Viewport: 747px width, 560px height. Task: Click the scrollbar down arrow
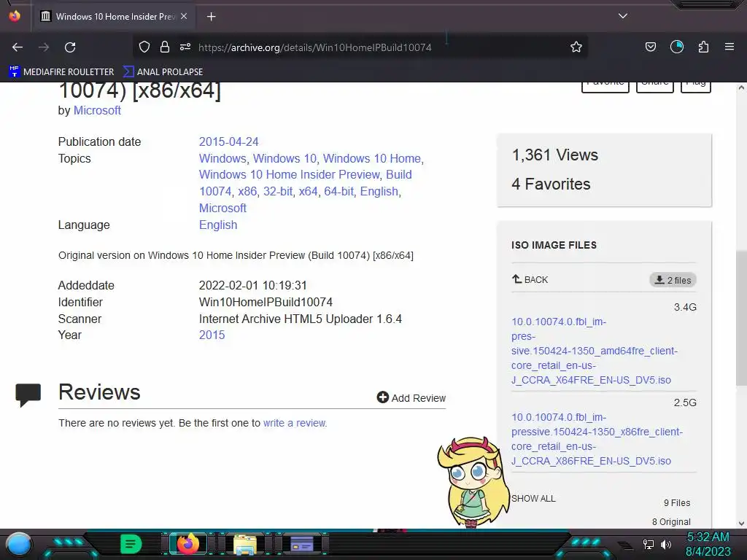click(741, 523)
